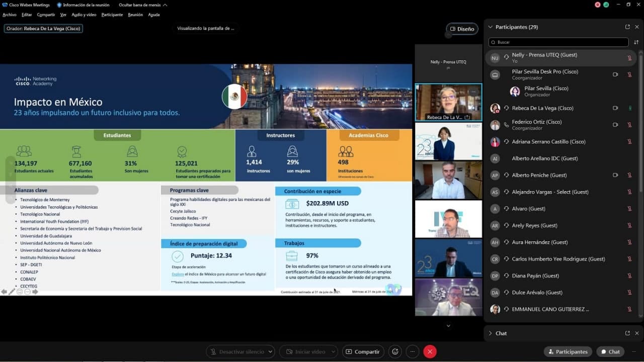644x362 pixels.
Task: Open the Diseño layout options
Action: 462,29
